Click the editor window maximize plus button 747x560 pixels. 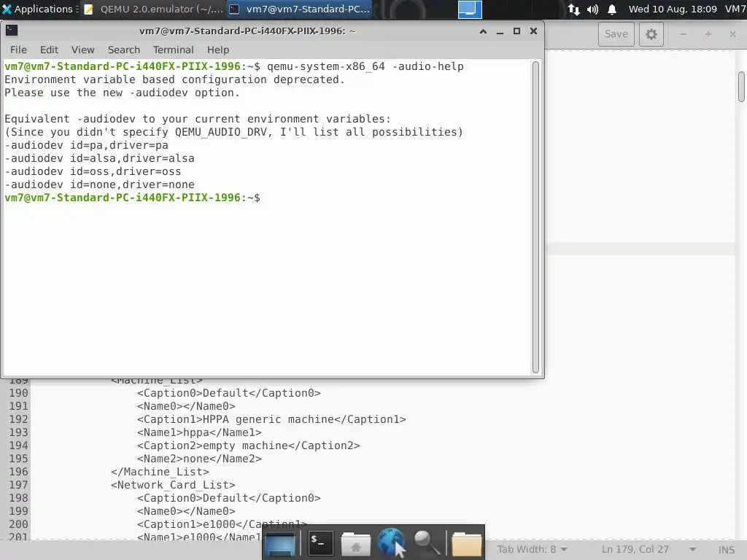[708, 34]
